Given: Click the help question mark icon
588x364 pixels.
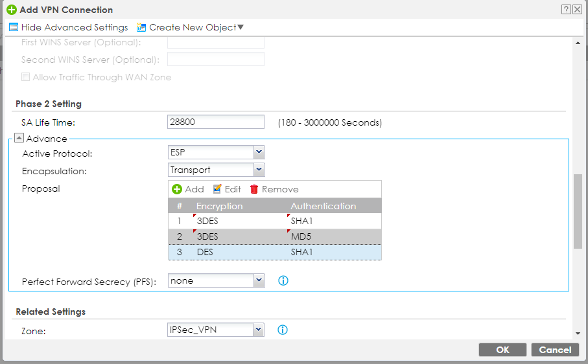Looking at the screenshot, I should point(566,10).
